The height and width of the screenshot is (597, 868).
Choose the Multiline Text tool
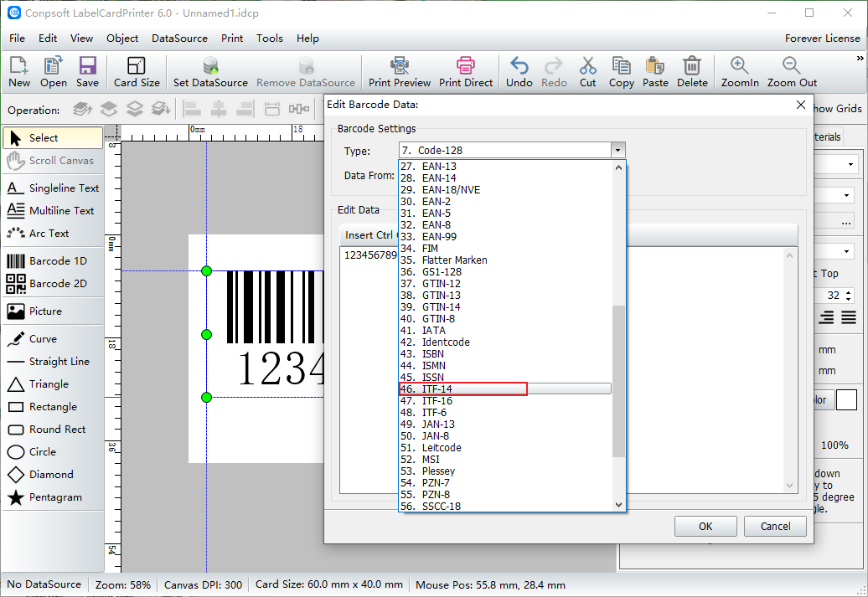(x=53, y=211)
